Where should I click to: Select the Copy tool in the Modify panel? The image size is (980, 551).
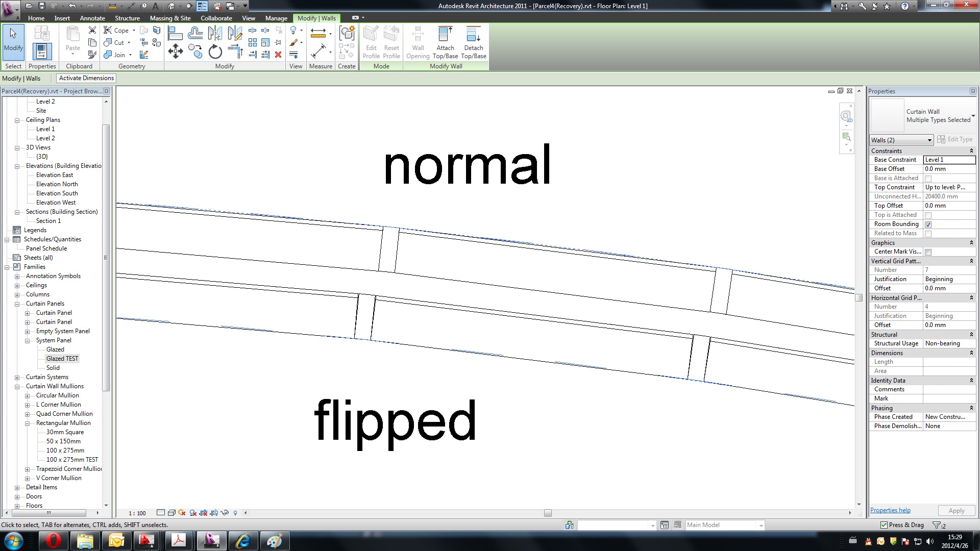pyautogui.click(x=195, y=51)
